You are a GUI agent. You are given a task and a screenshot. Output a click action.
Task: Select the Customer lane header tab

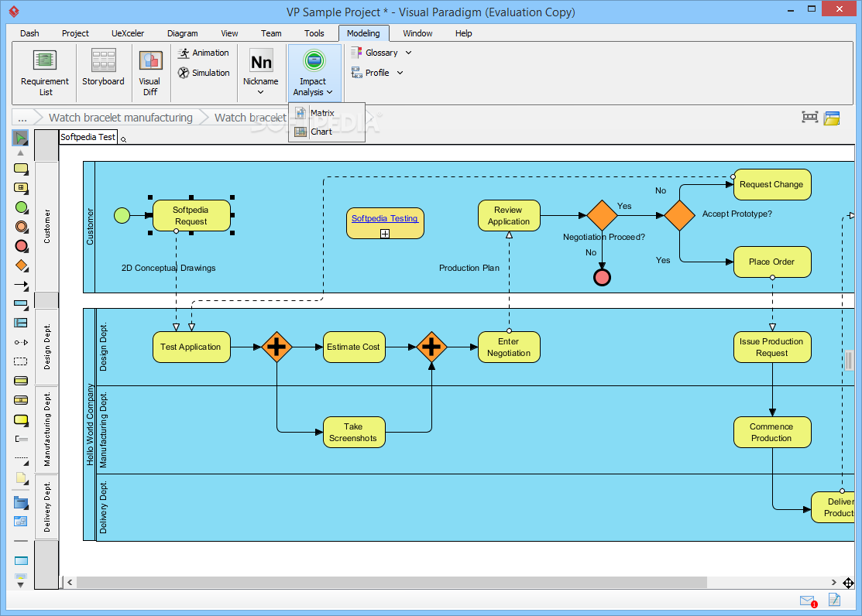pos(46,227)
